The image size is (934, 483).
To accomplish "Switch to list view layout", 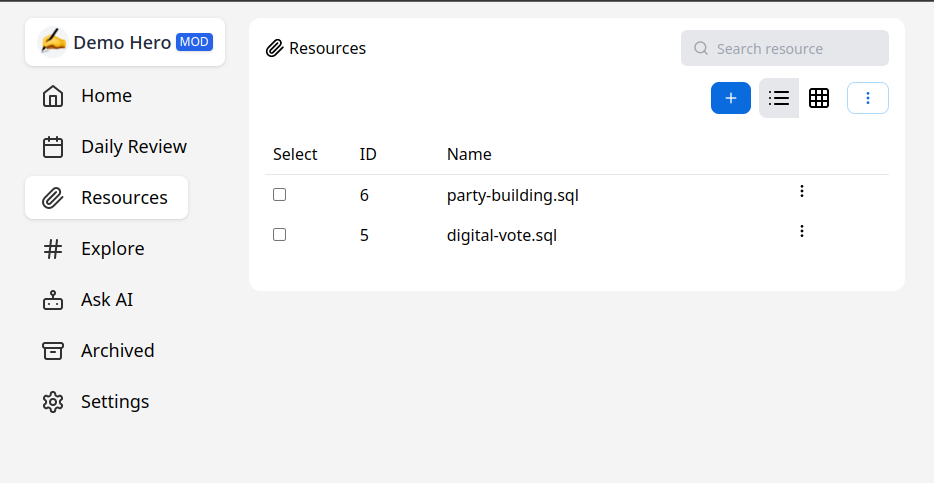I will (x=779, y=98).
